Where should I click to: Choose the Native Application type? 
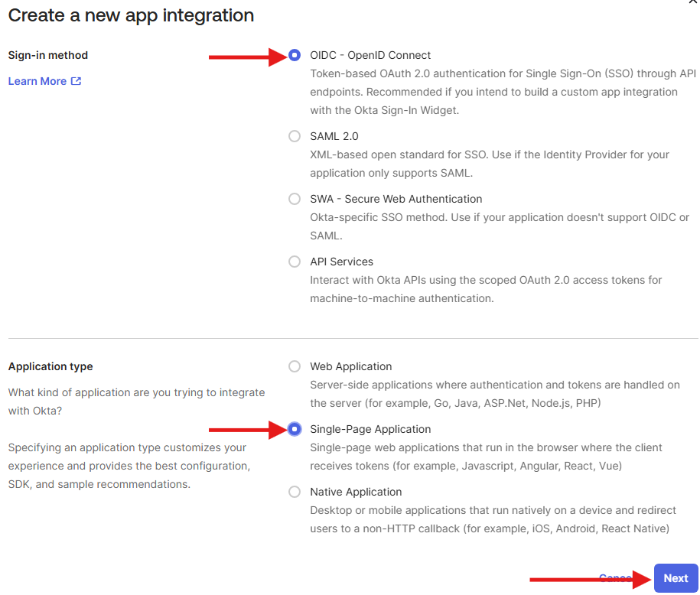[x=295, y=492]
